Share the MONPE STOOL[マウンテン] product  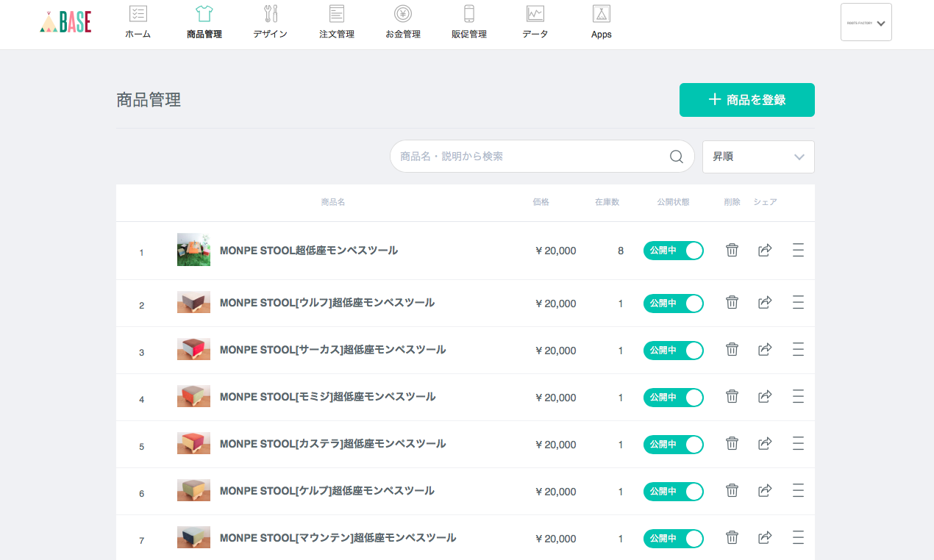pos(765,538)
